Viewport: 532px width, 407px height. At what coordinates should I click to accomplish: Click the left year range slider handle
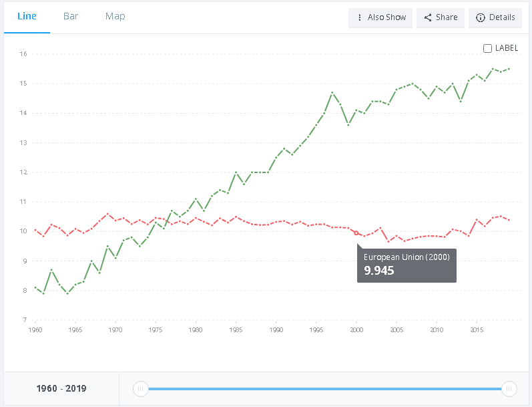coord(140,389)
